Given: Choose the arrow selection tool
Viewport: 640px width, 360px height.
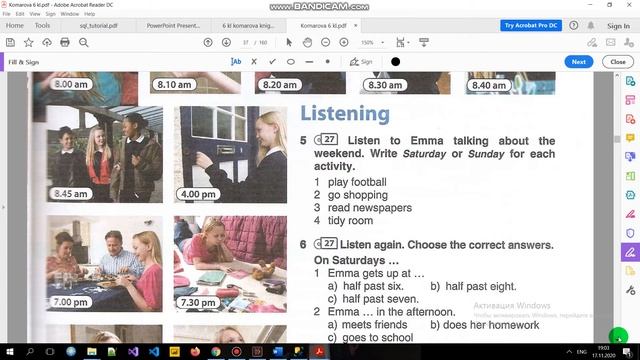Looking at the screenshot, I should click(x=289, y=42).
